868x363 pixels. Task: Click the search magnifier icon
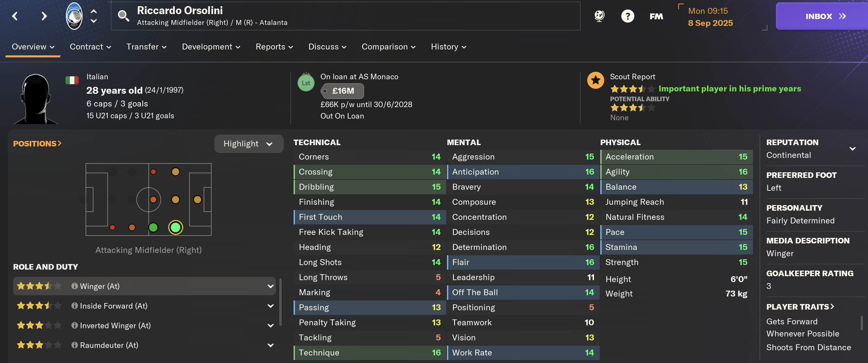pos(123,16)
